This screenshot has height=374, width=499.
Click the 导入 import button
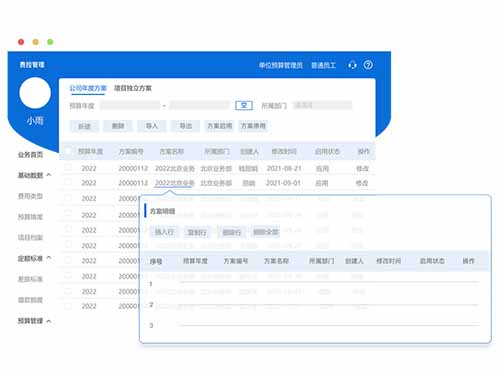(x=152, y=126)
